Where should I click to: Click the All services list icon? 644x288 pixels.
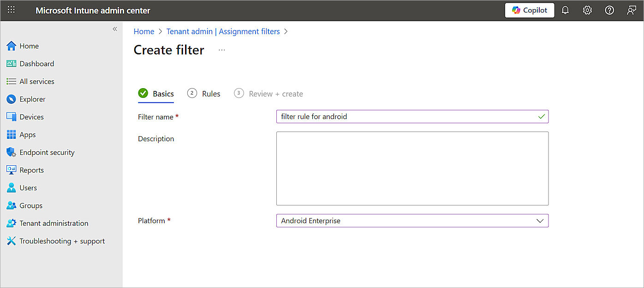[12, 81]
